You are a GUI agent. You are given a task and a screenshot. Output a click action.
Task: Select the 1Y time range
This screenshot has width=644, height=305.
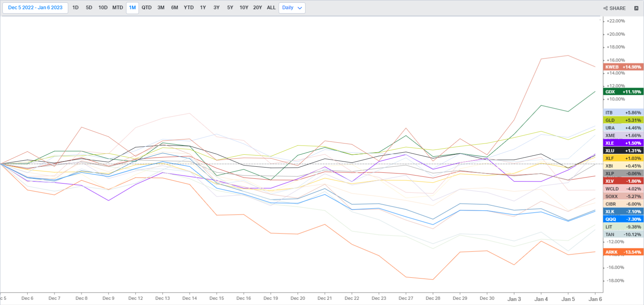(203, 8)
